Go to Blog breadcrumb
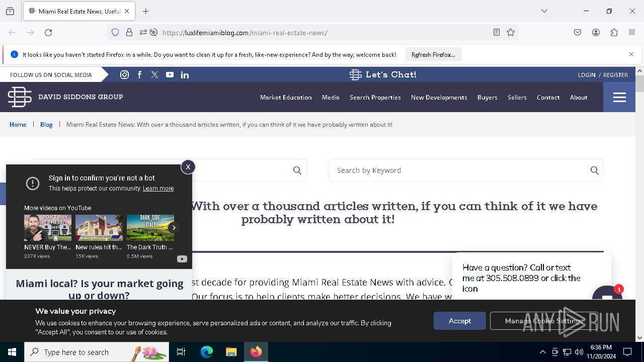 point(46,124)
